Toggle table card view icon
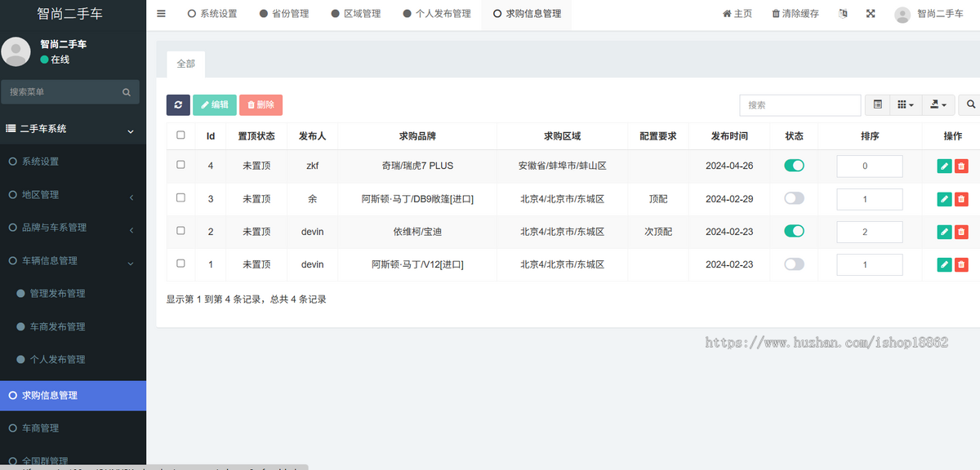980x470 pixels. 877,104
